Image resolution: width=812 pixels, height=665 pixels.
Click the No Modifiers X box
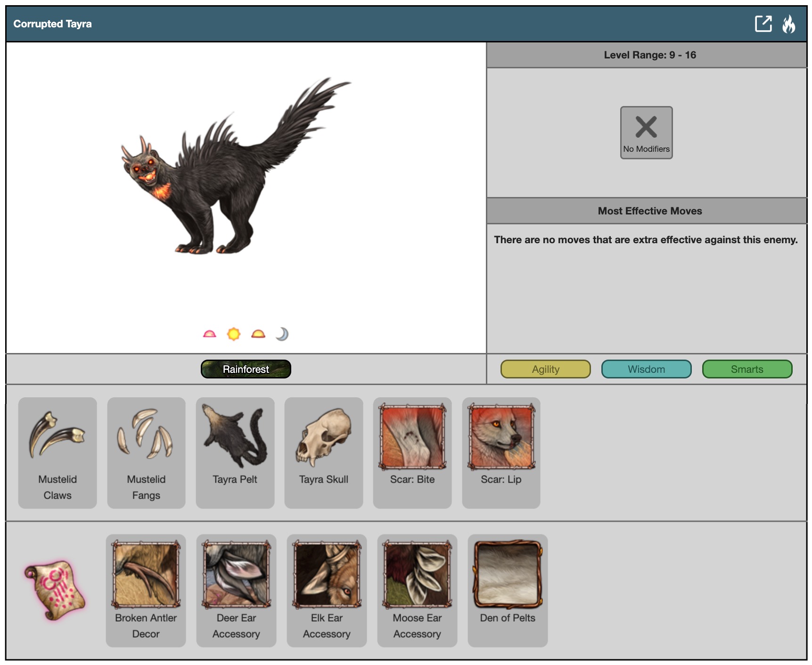click(646, 132)
